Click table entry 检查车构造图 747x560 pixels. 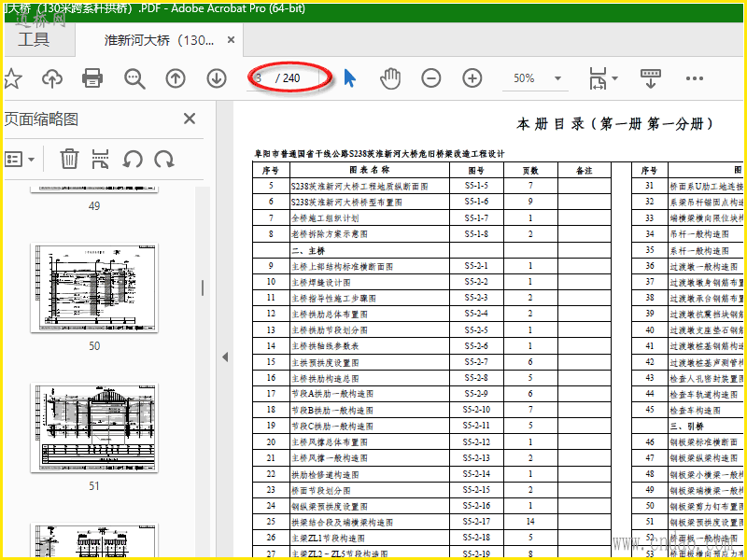pyautogui.click(x=695, y=411)
